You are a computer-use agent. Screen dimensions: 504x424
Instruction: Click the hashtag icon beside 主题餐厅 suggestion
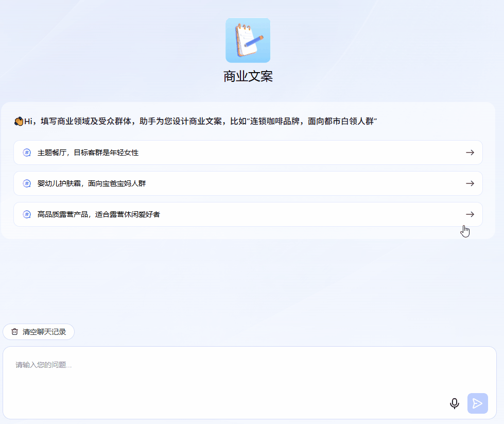click(x=27, y=152)
